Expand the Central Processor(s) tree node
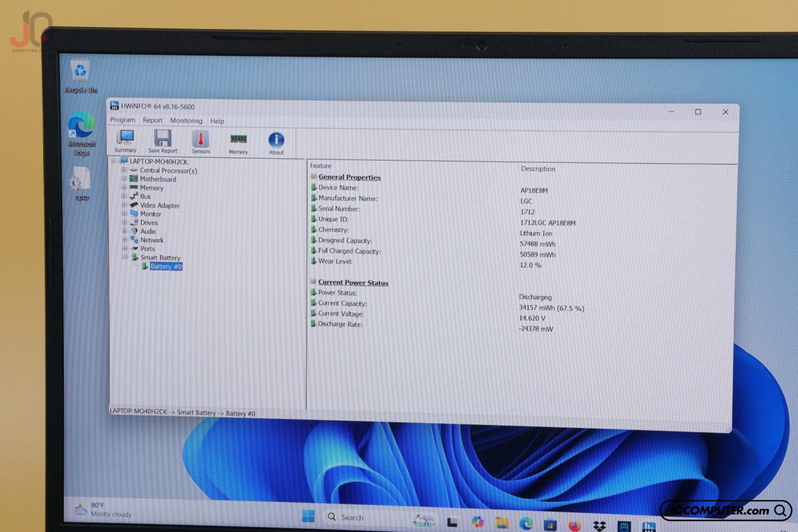Image resolution: width=798 pixels, height=532 pixels. coord(123,170)
